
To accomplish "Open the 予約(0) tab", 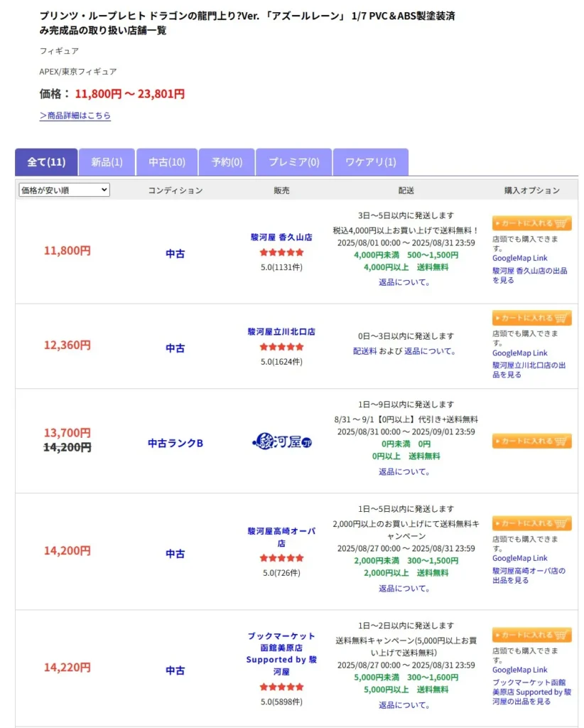I will tap(227, 162).
